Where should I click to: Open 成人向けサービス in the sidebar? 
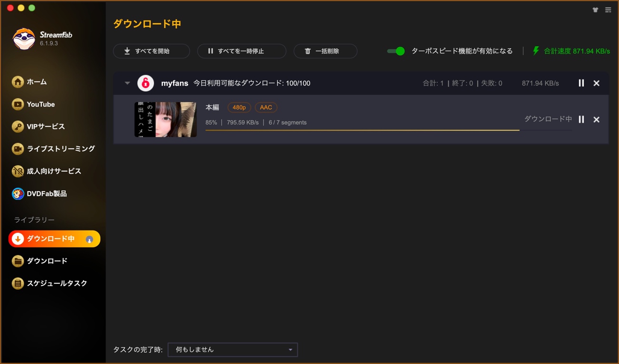pyautogui.click(x=47, y=171)
